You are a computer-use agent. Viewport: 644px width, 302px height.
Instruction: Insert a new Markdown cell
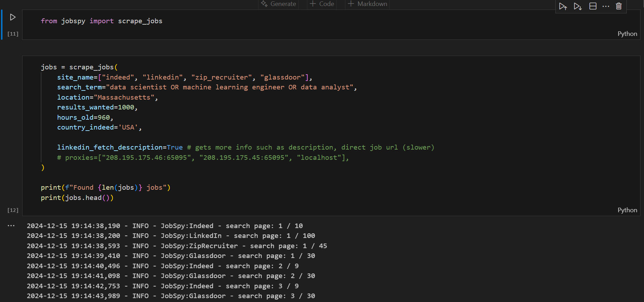[368, 4]
